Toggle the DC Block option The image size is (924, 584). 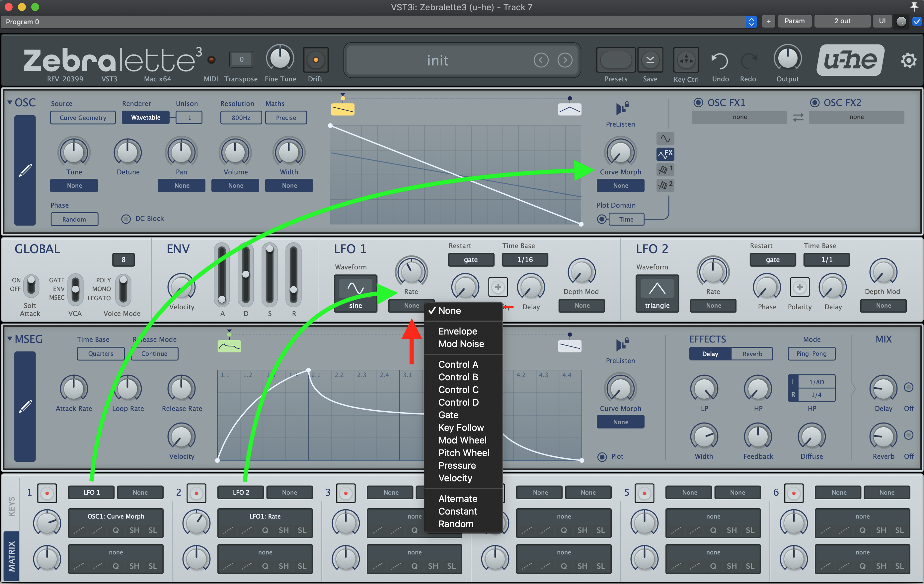coord(126,219)
